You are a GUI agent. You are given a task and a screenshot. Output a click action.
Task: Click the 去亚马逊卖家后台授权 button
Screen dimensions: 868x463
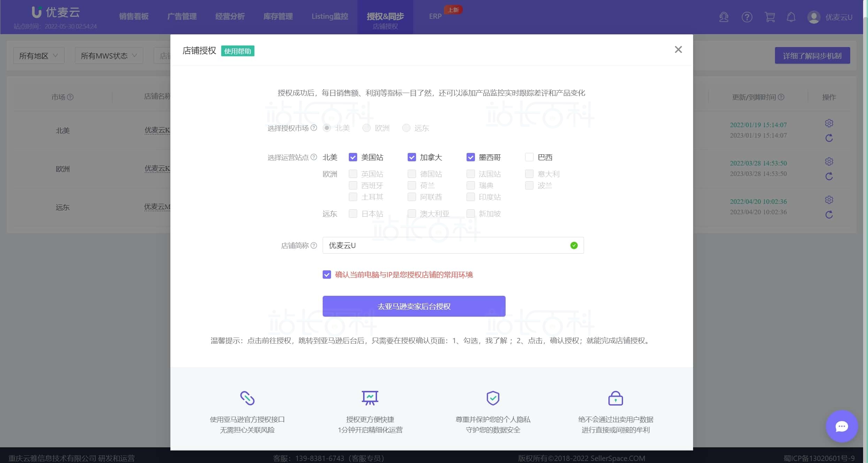[414, 306]
